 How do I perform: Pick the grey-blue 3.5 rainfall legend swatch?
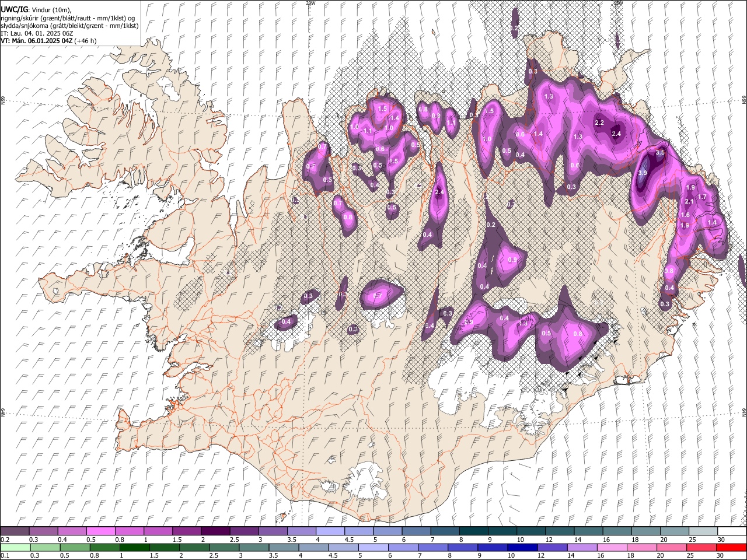[284, 548]
